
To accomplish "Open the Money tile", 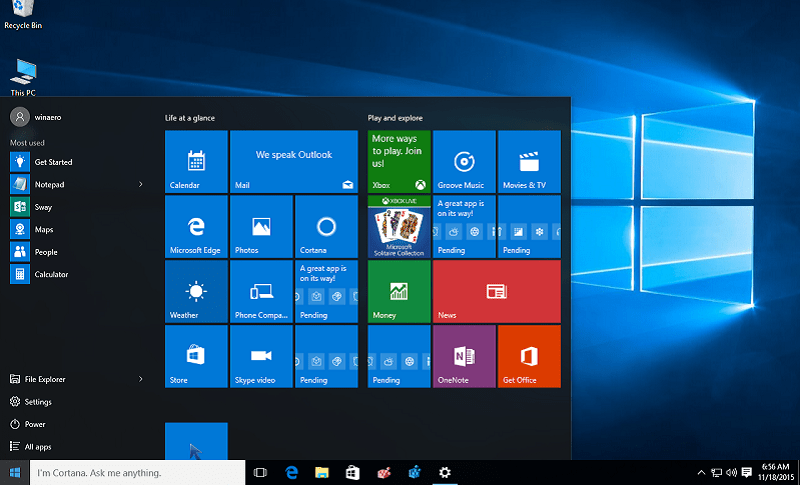I will coord(399,291).
